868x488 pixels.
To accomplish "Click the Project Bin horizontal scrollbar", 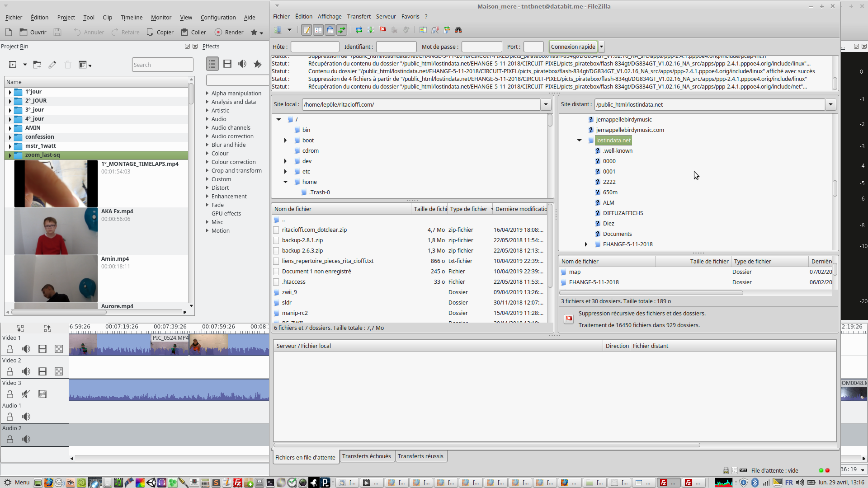I will tap(59, 312).
